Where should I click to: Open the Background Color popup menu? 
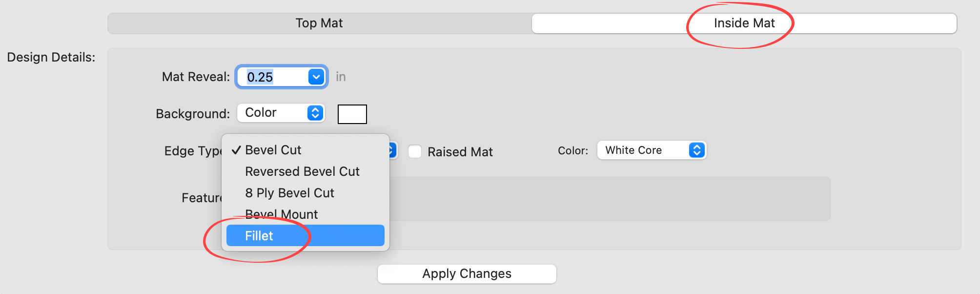click(x=281, y=113)
